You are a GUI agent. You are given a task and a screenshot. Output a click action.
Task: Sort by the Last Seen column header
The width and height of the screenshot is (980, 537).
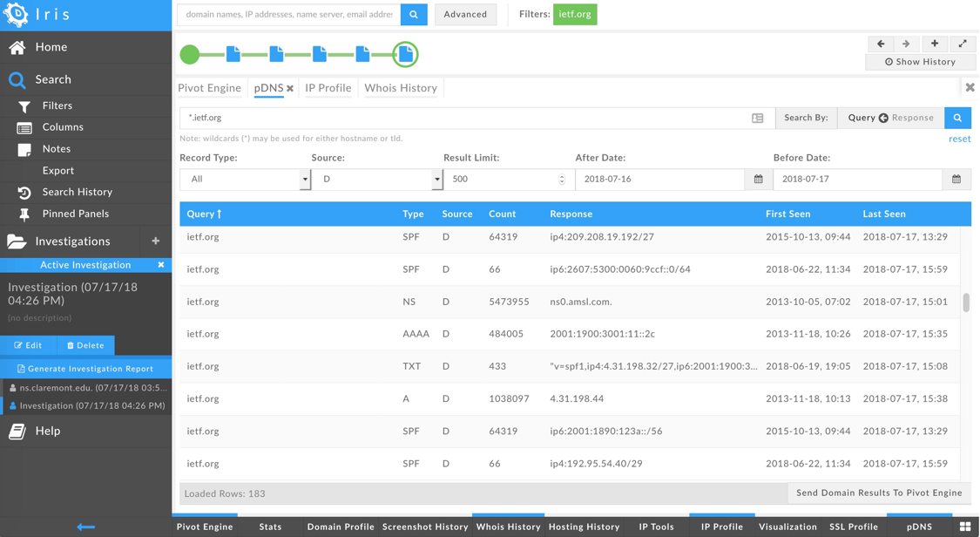(884, 214)
